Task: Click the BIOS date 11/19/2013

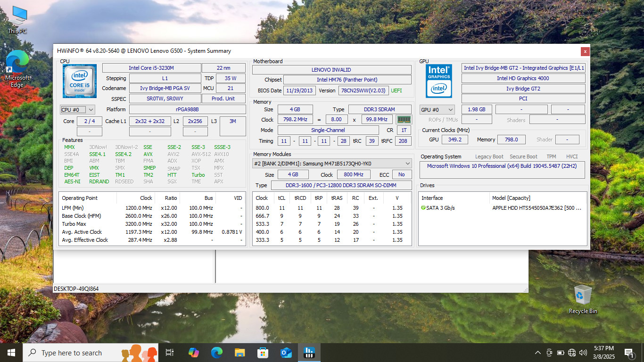Action: coord(299,90)
